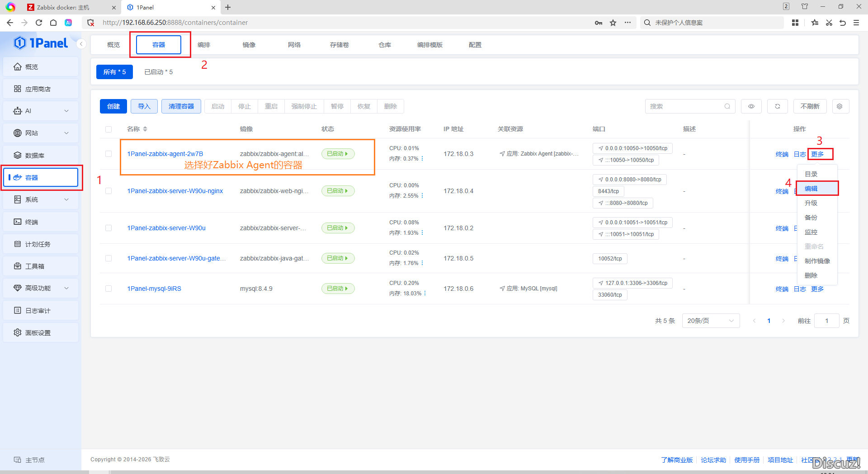Close the 1Panel browser tab
This screenshot has width=868, height=474.
tap(213, 7)
